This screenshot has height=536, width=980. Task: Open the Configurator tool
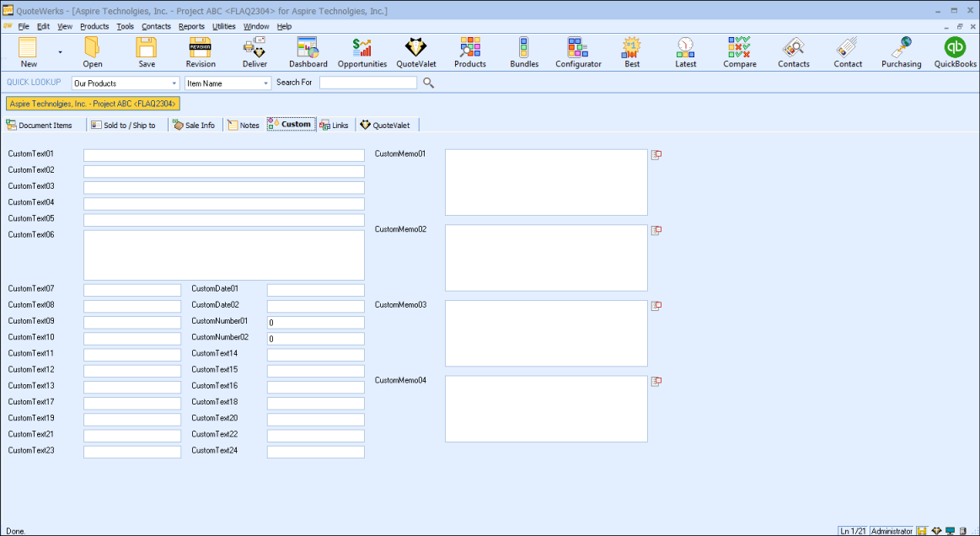pyautogui.click(x=578, y=51)
